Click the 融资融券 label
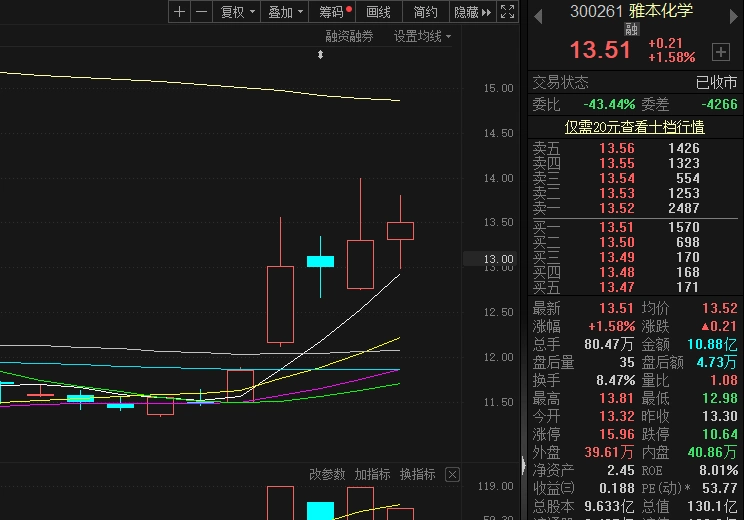This screenshot has width=744, height=520. pos(349,36)
